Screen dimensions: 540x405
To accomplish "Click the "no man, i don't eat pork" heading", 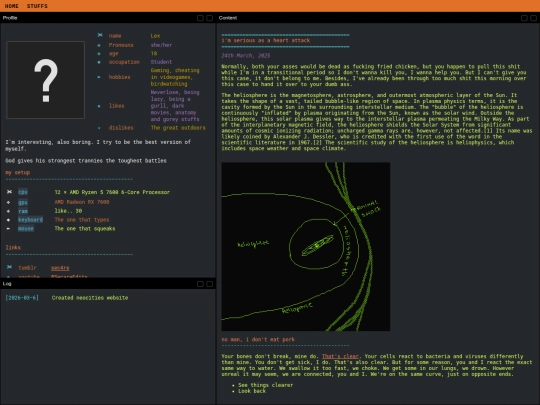I will coord(258,340).
